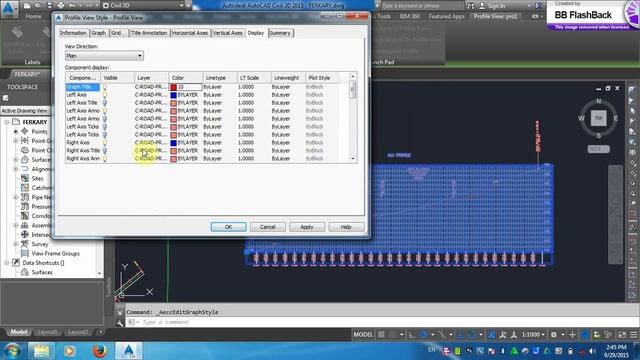Screen dimensions: 640x360
Task: Open the Civil 3D workspace dropdown
Action: (142, 5)
